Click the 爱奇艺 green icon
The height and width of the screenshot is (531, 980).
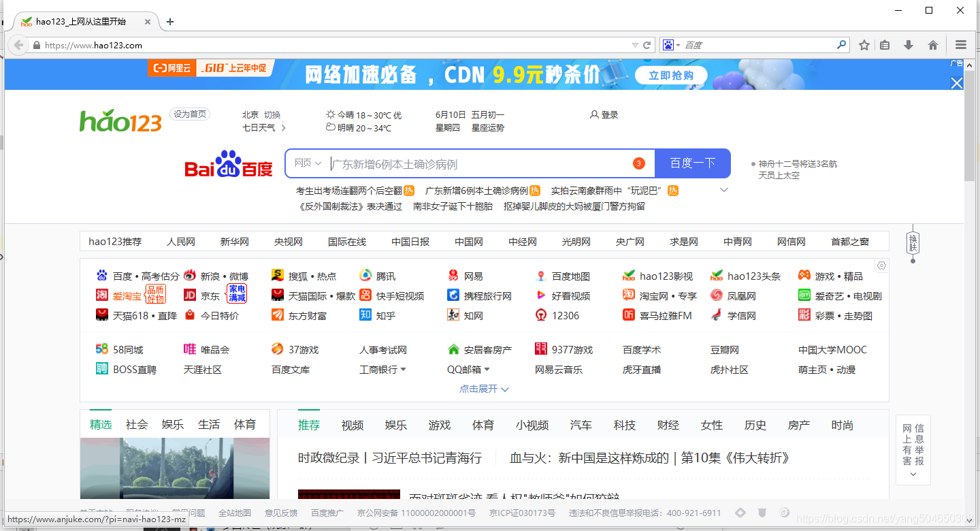[804, 295]
